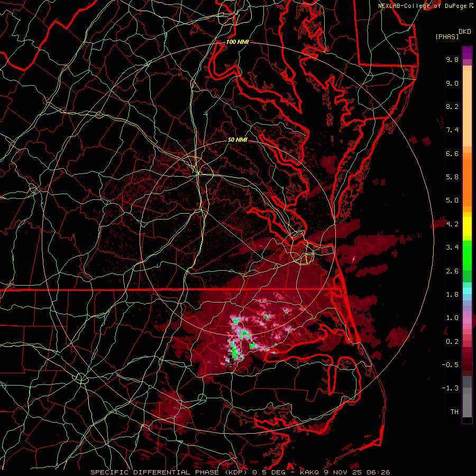Click the 5.8 scale value
476x476 pixels.
point(452,177)
